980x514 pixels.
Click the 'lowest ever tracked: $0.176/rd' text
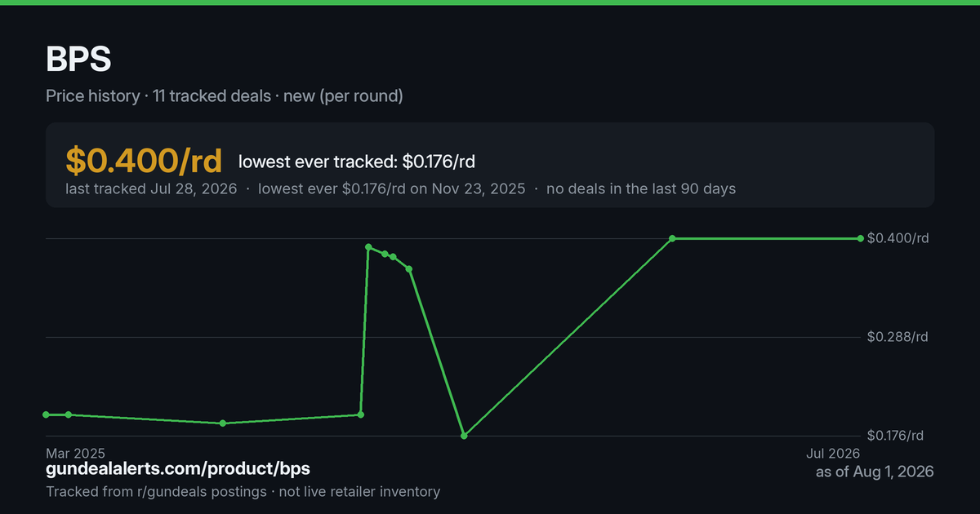coord(357,162)
